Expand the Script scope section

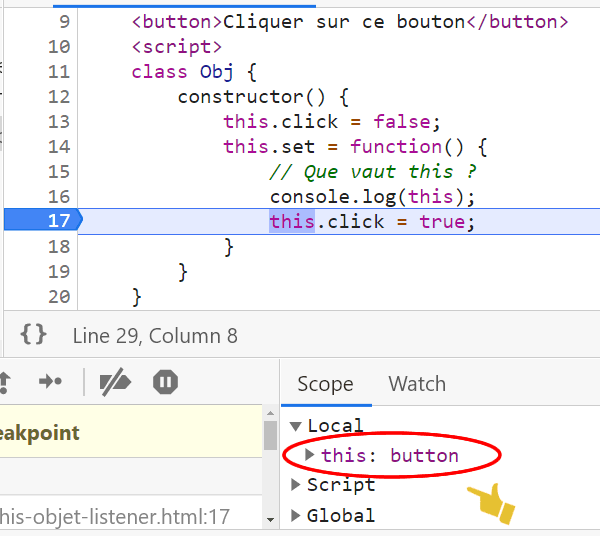pos(295,485)
